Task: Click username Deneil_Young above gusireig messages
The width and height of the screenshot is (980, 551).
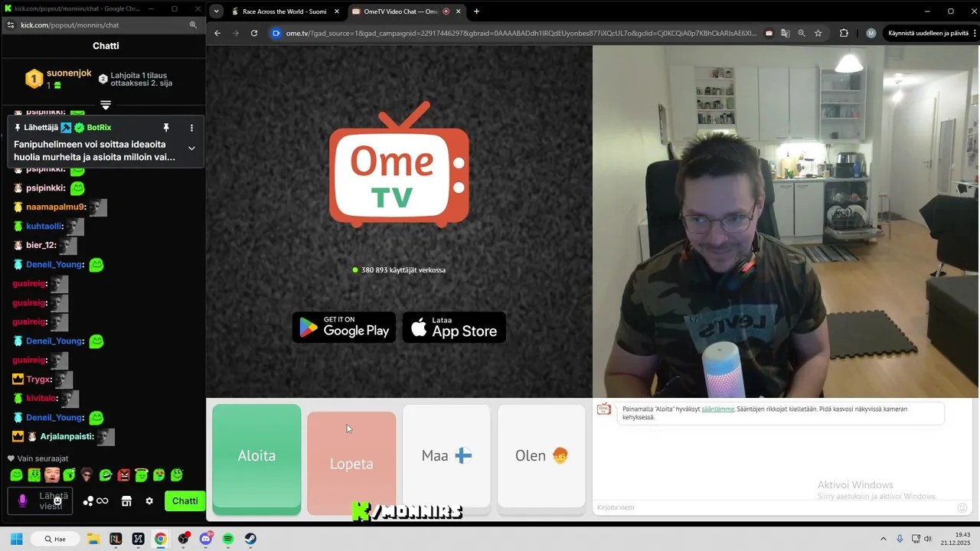Action: [54, 265]
